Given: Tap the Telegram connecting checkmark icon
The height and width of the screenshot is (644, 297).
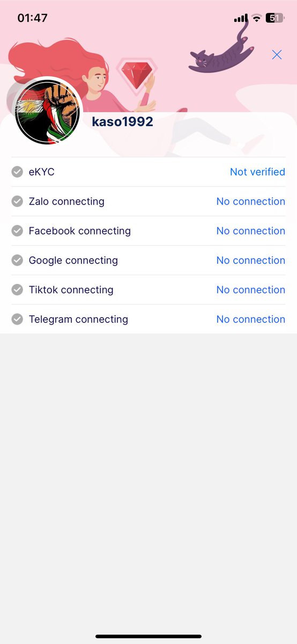Looking at the screenshot, I should [x=18, y=319].
